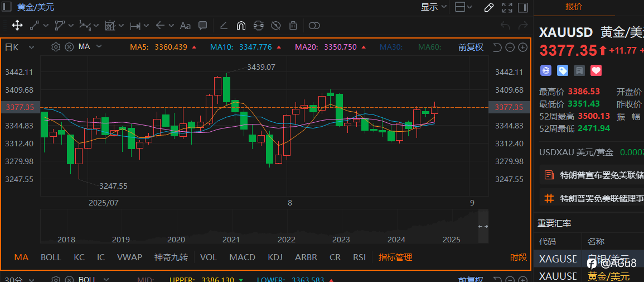Image resolution: width=644 pixels, height=282 pixels.
Task: Open the pen/edit drawing mode icon
Action: pos(489,7)
